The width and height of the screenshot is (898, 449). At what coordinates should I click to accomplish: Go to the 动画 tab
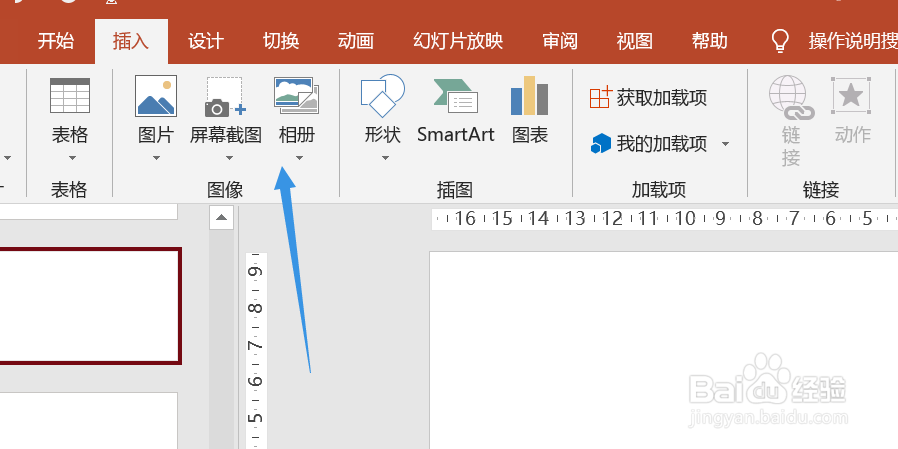[x=356, y=41]
